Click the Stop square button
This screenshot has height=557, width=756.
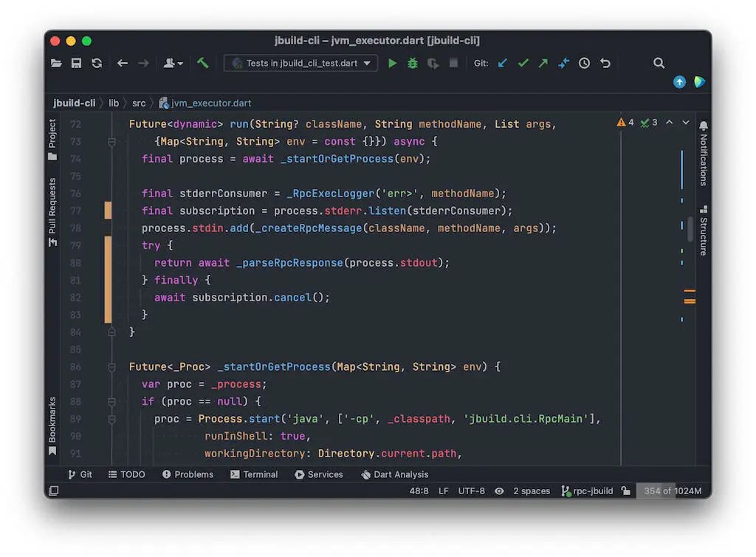coord(453,63)
